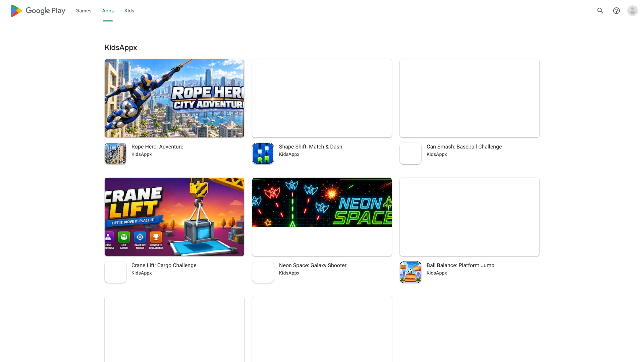The height and width of the screenshot is (362, 644).
Task: Open Crane Lift: Cargo Challenge title
Action: 164,265
